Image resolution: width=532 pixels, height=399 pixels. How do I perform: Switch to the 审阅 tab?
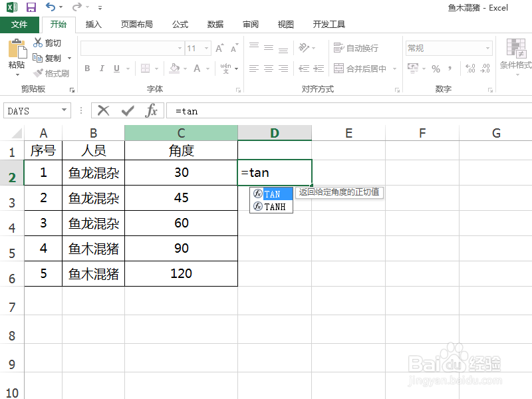[251, 25]
